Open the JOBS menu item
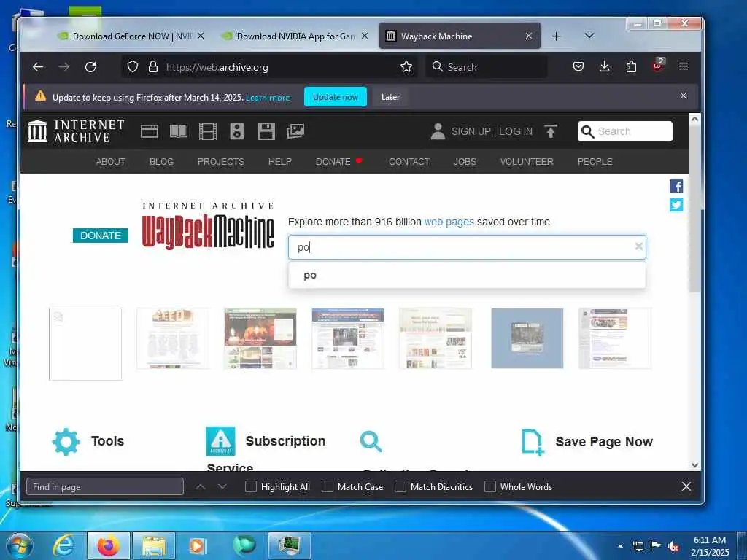Image resolution: width=747 pixels, height=560 pixels. coord(465,161)
